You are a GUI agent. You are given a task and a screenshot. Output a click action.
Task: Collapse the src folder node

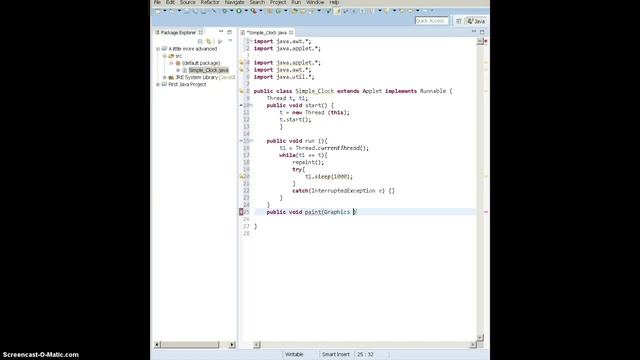[164, 56]
